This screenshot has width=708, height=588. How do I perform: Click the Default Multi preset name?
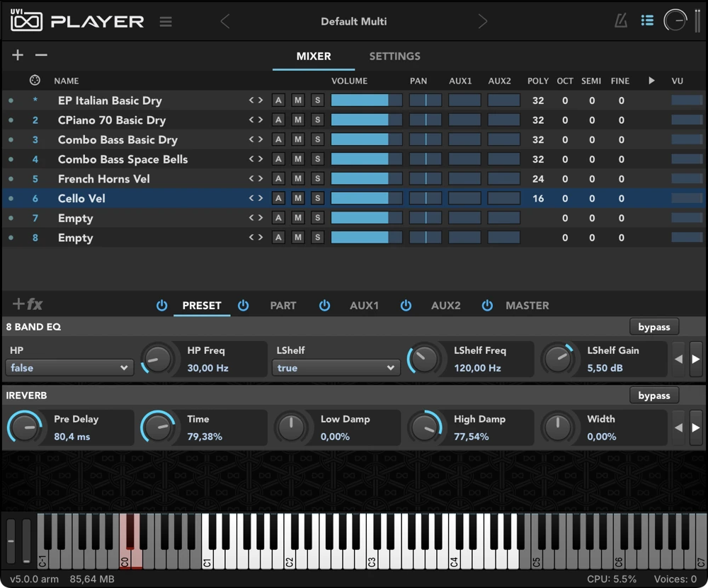pos(353,21)
